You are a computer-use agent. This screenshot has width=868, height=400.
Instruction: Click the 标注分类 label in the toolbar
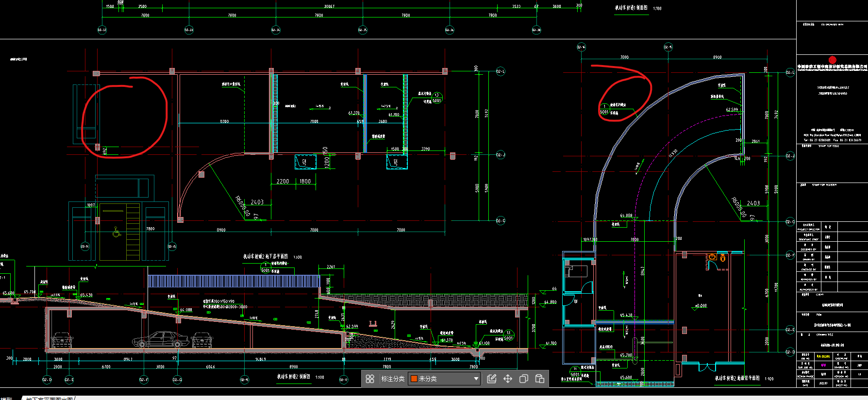pos(393,379)
